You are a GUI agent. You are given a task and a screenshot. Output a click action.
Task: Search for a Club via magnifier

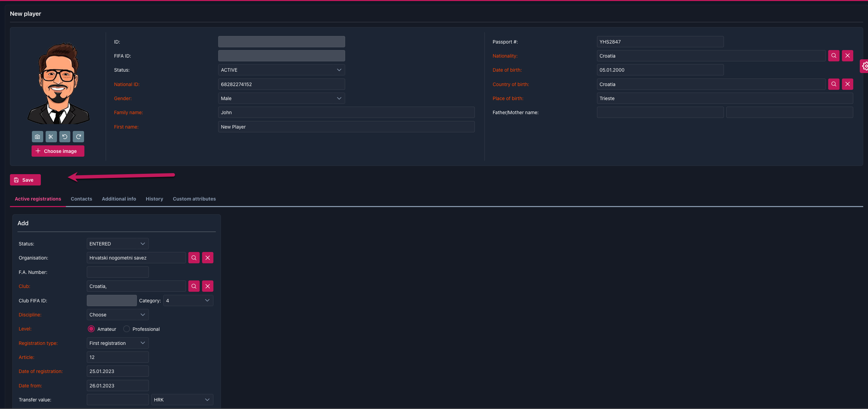pyautogui.click(x=194, y=286)
